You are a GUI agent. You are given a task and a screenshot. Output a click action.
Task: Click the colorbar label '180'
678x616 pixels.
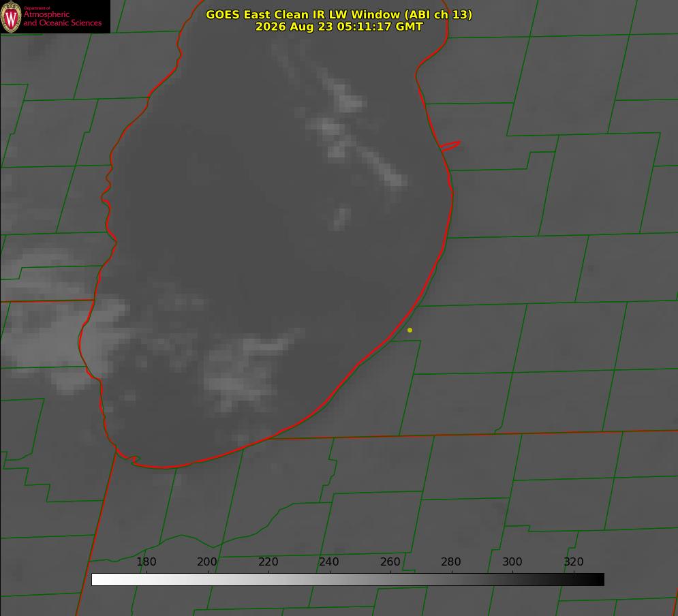tap(146, 561)
